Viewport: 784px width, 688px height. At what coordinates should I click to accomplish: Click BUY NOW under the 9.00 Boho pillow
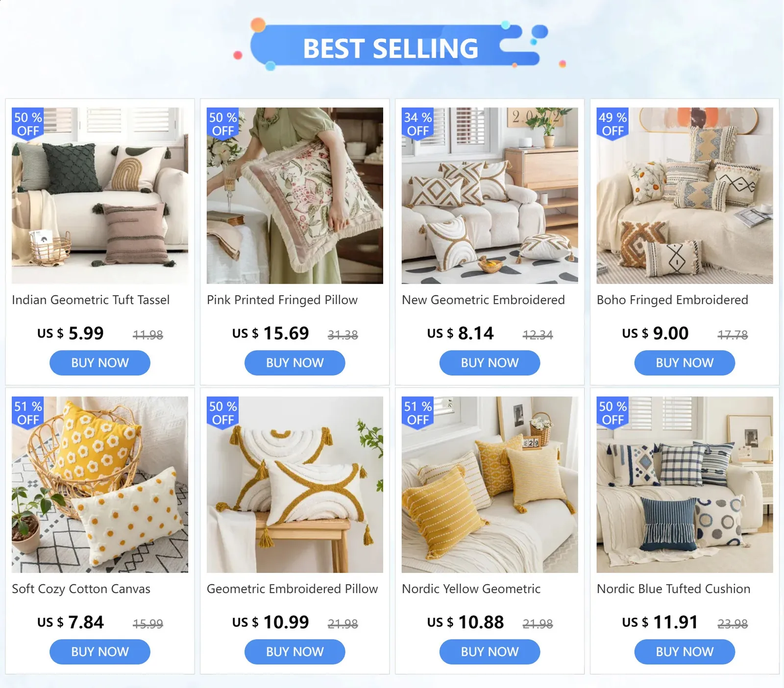685,363
